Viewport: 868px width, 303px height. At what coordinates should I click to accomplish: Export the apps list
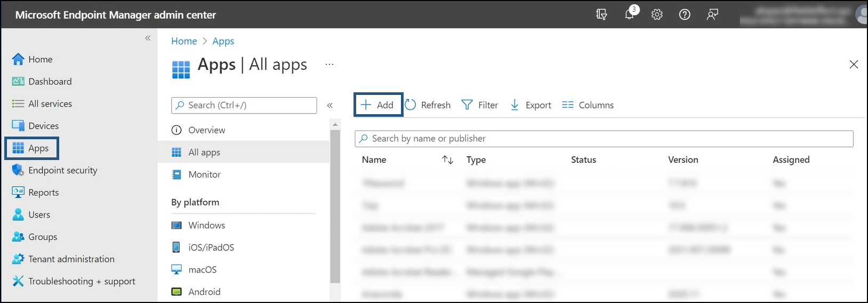click(531, 105)
